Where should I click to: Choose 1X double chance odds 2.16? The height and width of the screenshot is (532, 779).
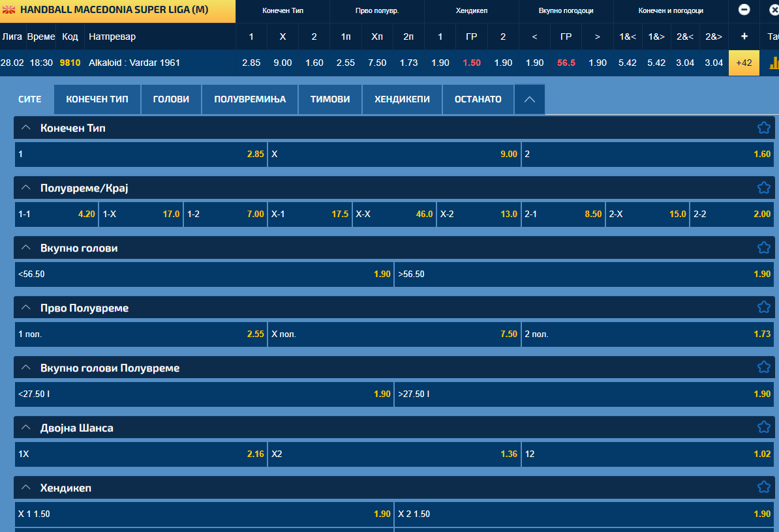pos(140,454)
